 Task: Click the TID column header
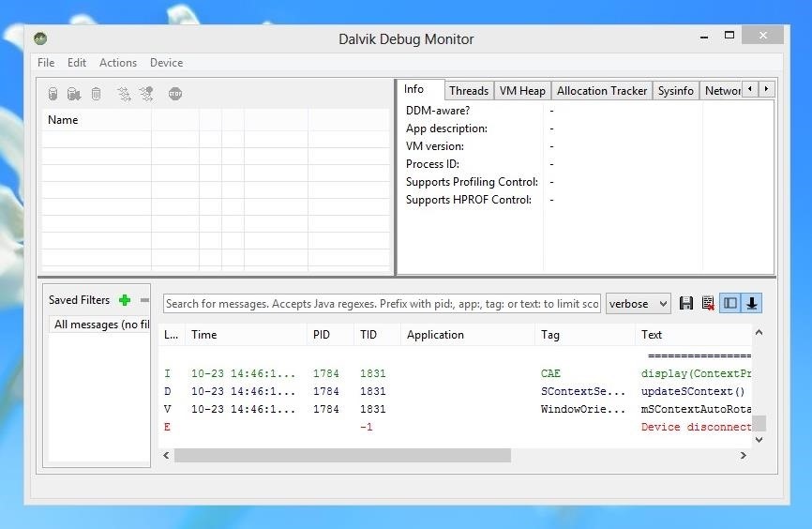pos(378,335)
